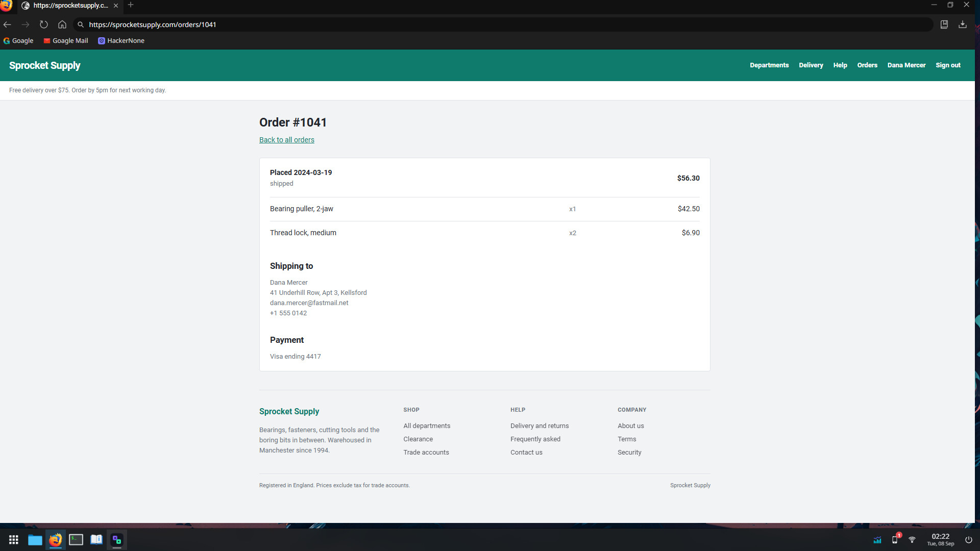Open Delivery and returns footer link
The width and height of the screenshot is (980, 551).
[x=540, y=426]
